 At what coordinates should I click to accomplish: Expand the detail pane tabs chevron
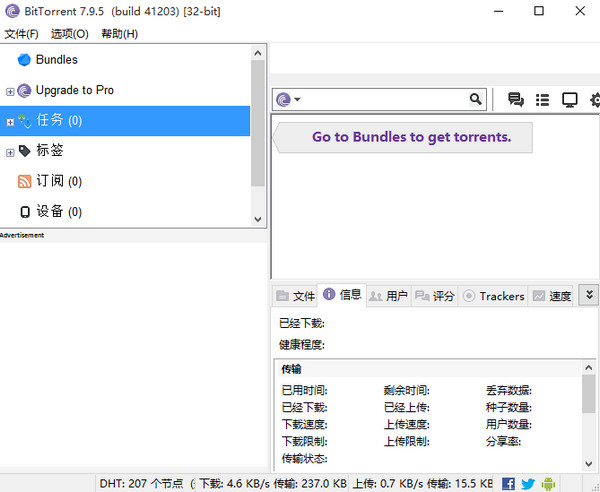[589, 295]
